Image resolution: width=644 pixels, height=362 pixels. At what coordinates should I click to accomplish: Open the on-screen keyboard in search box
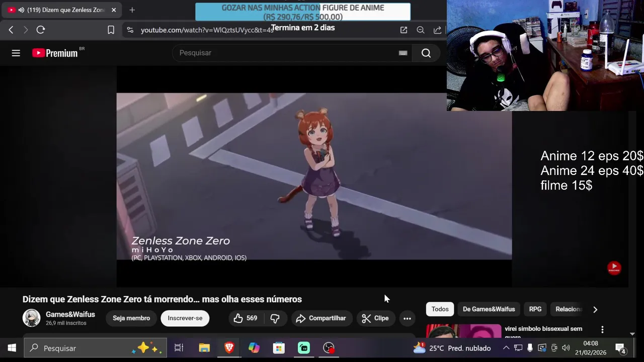[403, 53]
